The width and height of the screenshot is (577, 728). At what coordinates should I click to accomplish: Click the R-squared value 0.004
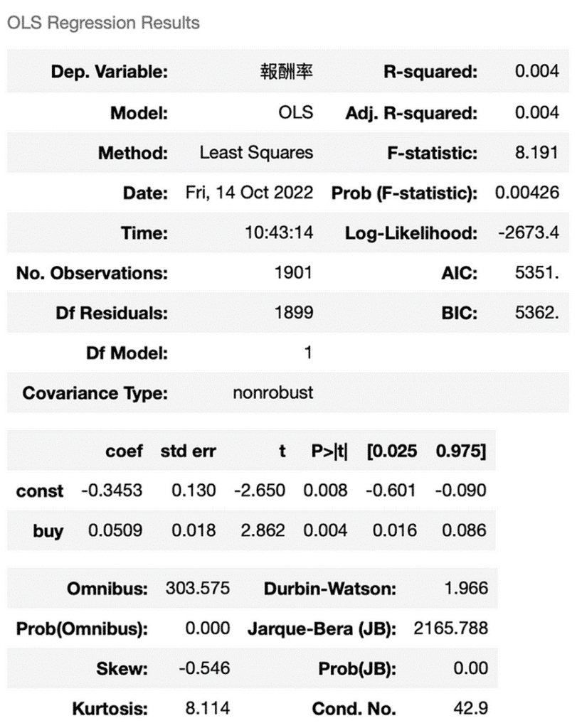click(x=536, y=72)
